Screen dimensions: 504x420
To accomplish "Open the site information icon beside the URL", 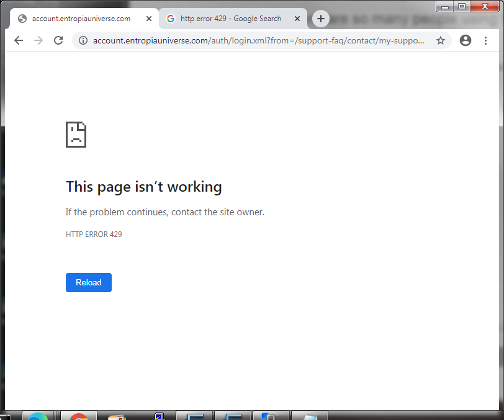I will tap(83, 41).
